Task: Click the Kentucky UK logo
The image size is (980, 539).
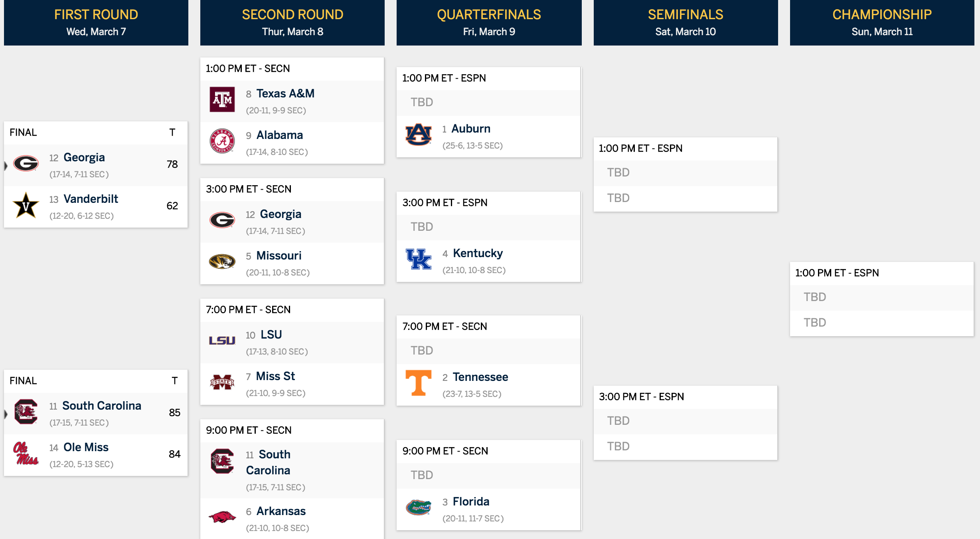Action: 419,259
